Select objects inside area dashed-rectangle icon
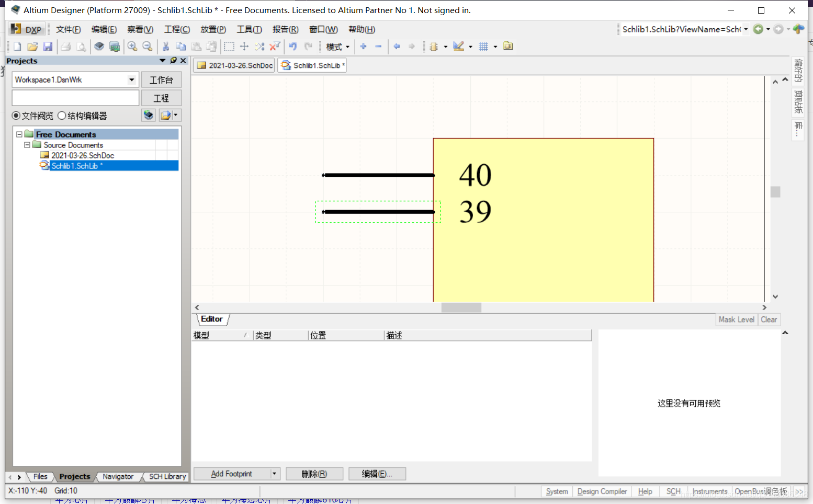This screenshot has width=813, height=504. pos(229,47)
